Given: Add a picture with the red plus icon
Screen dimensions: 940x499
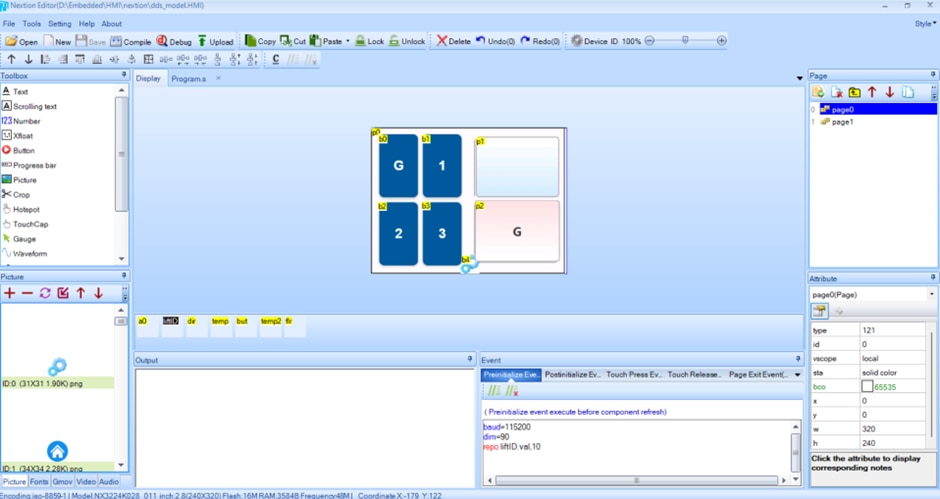Looking at the screenshot, I should 10,293.
